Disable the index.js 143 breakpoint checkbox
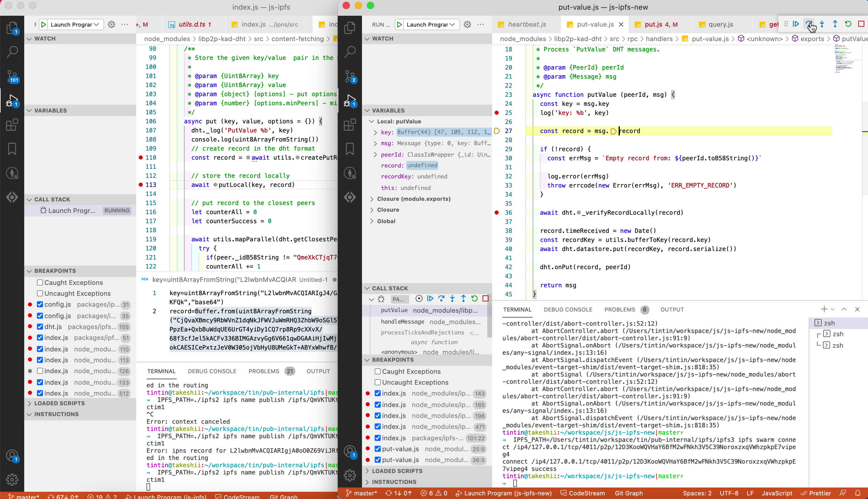 point(378,393)
